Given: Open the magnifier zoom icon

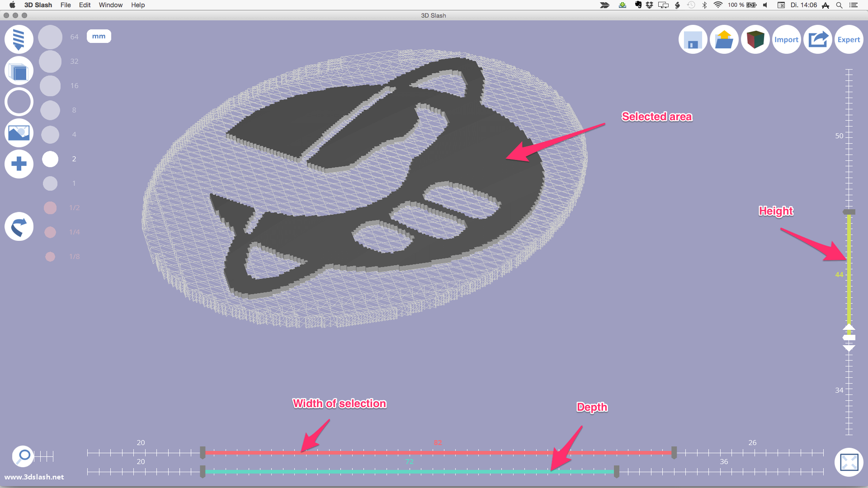Looking at the screenshot, I should click(x=23, y=456).
